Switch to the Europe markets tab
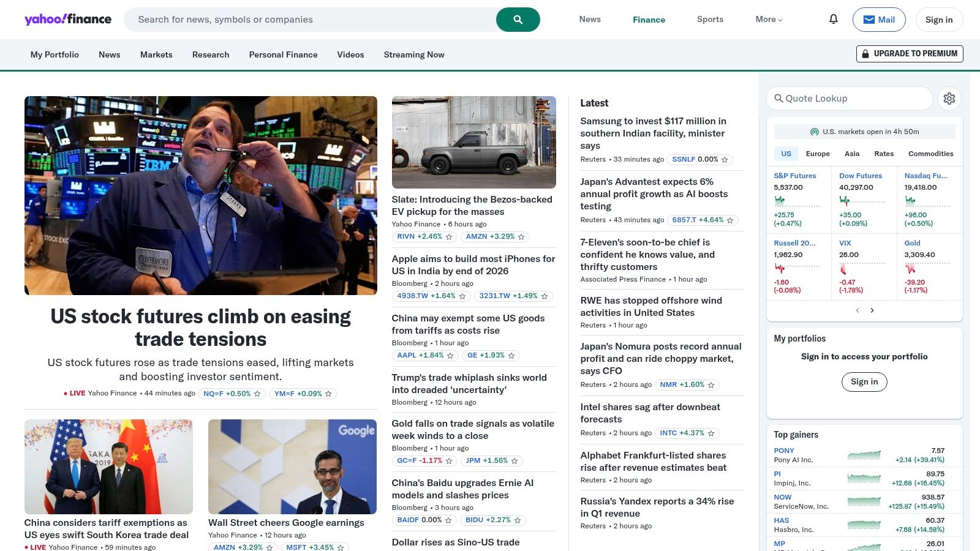This screenshot has width=980, height=551. (x=818, y=154)
